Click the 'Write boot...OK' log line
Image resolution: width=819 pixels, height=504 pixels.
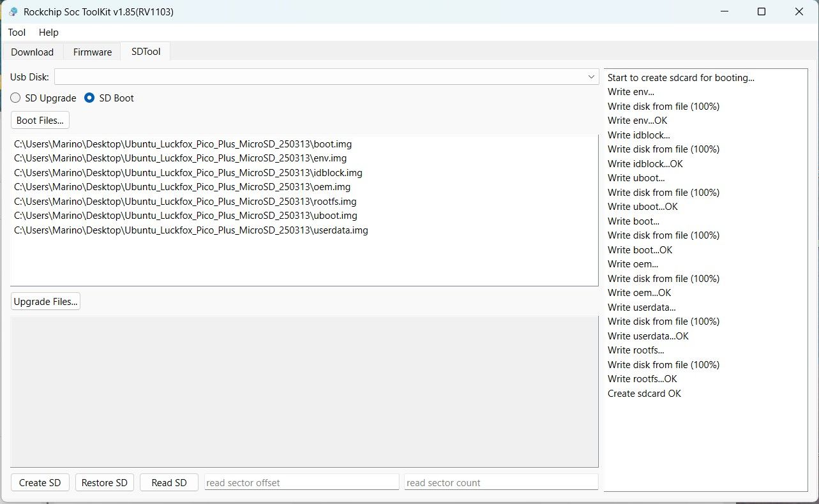(640, 250)
